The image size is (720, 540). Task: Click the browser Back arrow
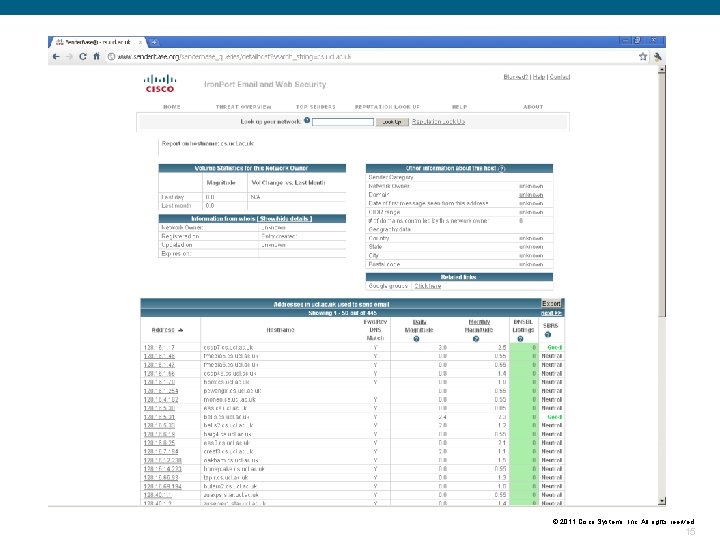56,56
